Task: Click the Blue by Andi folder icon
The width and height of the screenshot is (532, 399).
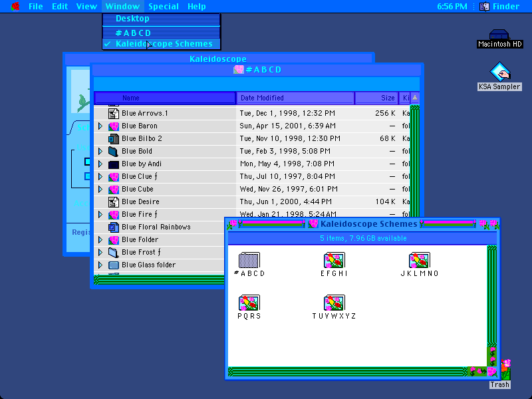Action: point(114,164)
